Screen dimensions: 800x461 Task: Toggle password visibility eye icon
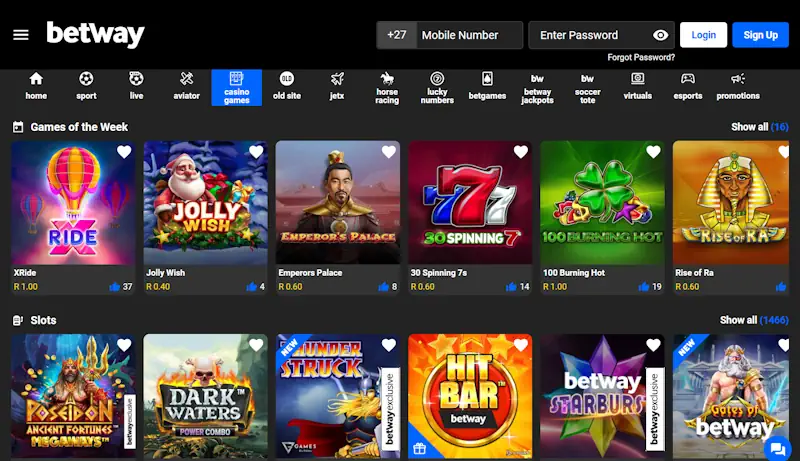pyautogui.click(x=660, y=35)
